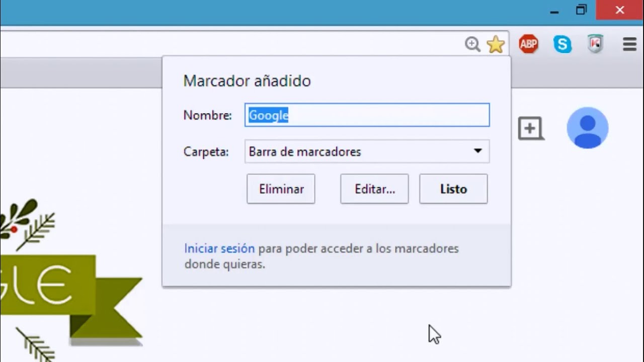Click the Iniciar sesión link
Viewport: 644px width, 362px height.
(x=219, y=248)
